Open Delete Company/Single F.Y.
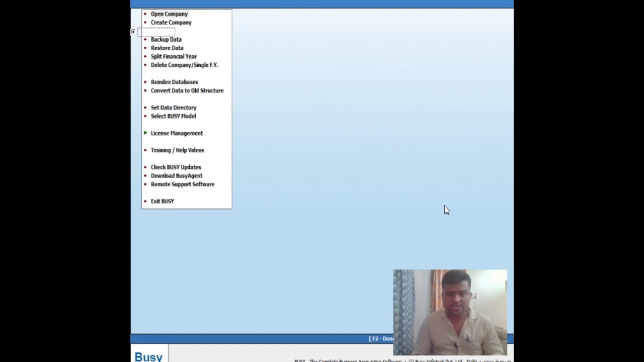 tap(184, 65)
